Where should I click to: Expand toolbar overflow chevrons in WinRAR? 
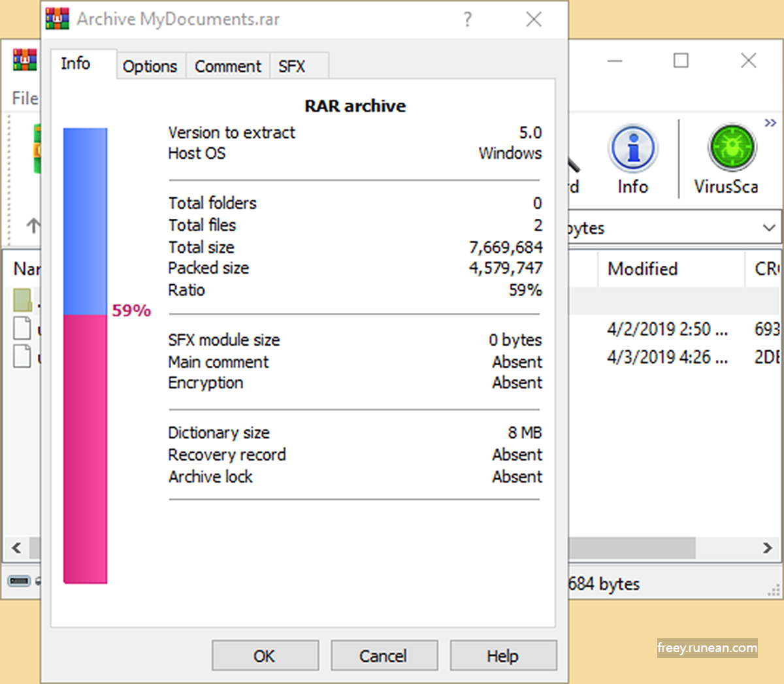[x=771, y=123]
